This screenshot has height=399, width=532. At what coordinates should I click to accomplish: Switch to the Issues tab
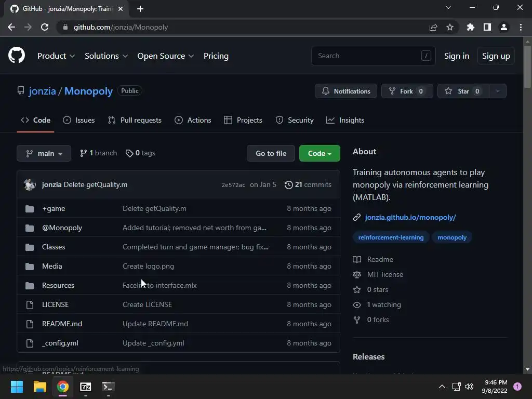(x=79, y=120)
